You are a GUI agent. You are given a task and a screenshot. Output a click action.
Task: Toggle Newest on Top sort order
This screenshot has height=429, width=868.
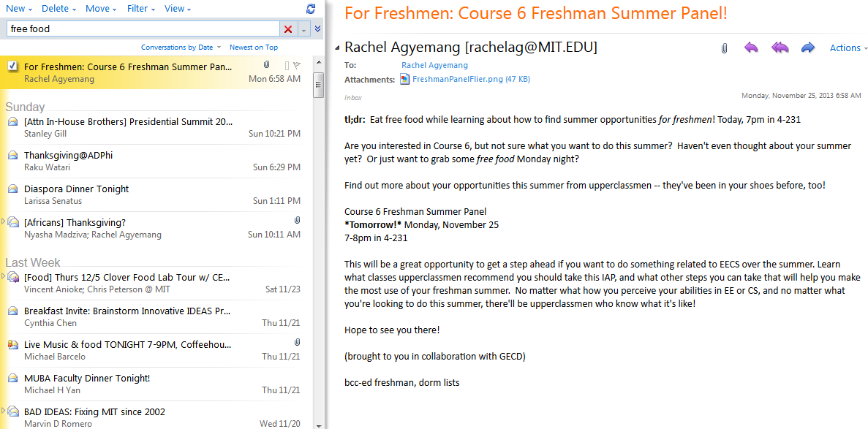click(x=254, y=47)
